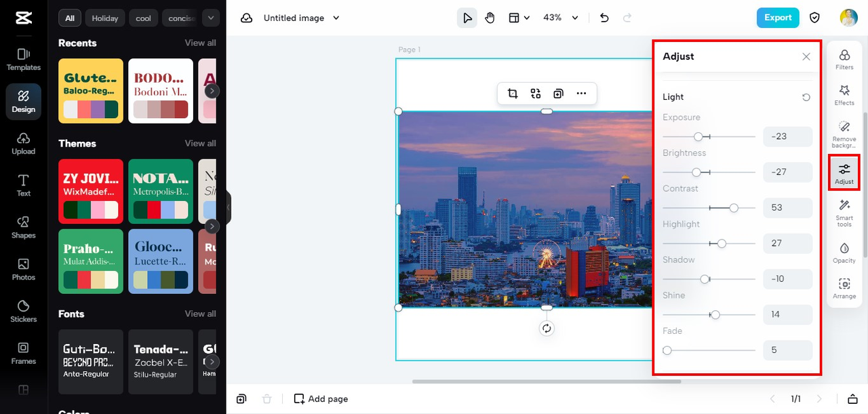
Task: Click the Contrast slider handle
Action: (734, 208)
